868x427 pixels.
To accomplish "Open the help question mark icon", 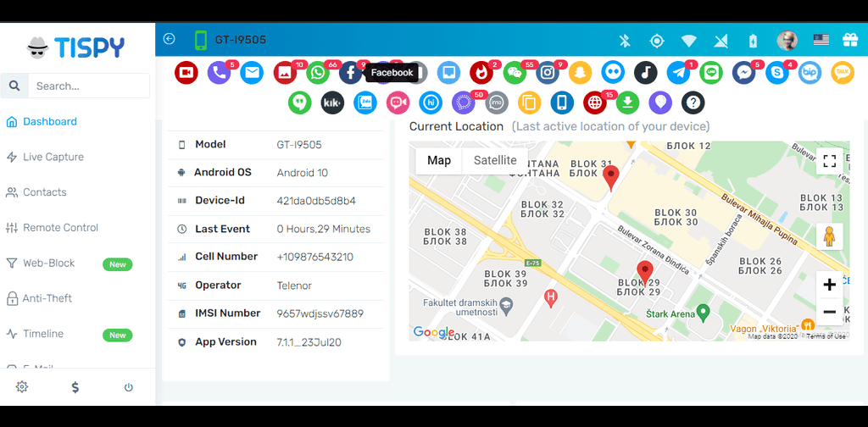I will [x=693, y=103].
